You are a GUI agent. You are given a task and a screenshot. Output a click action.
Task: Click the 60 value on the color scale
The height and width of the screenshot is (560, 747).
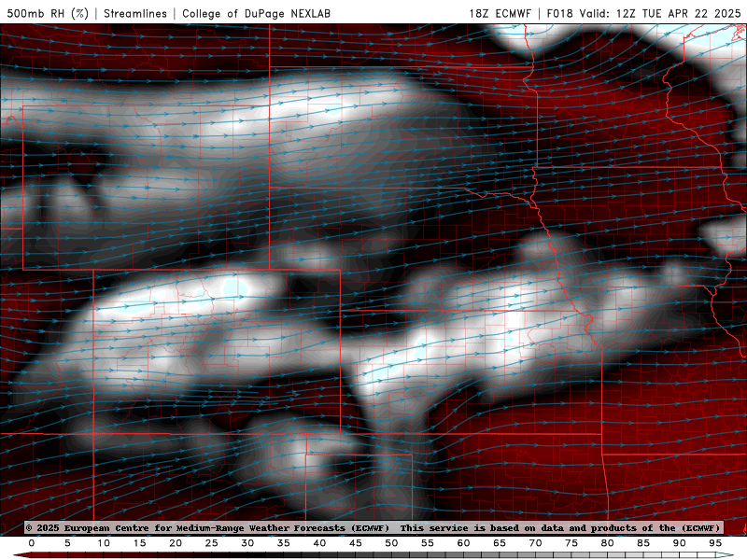(x=463, y=543)
